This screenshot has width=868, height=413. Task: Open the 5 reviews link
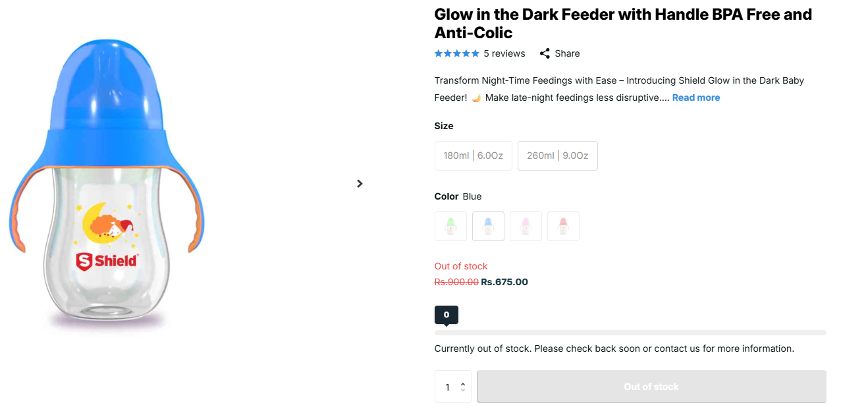coord(504,53)
